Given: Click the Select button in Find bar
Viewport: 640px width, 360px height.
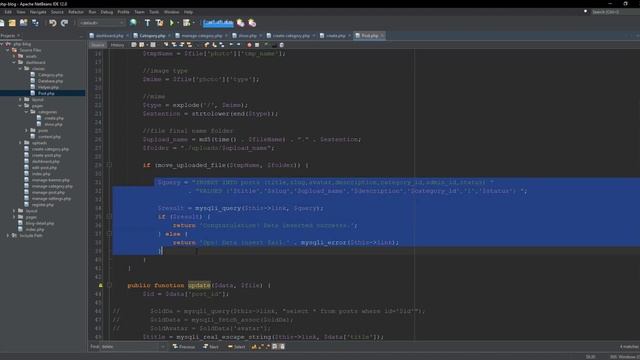Looking at the screenshot, I should pyautogui.click(x=237, y=347).
